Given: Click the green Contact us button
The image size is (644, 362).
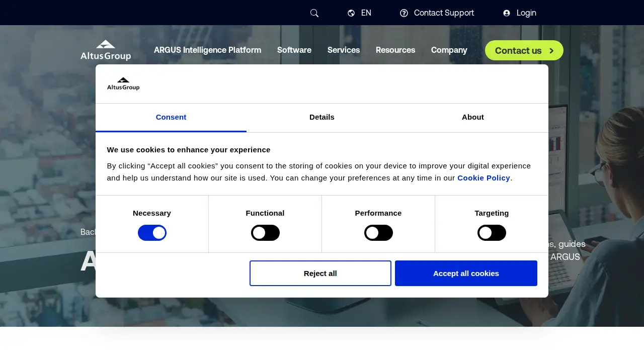Looking at the screenshot, I should coord(524,50).
